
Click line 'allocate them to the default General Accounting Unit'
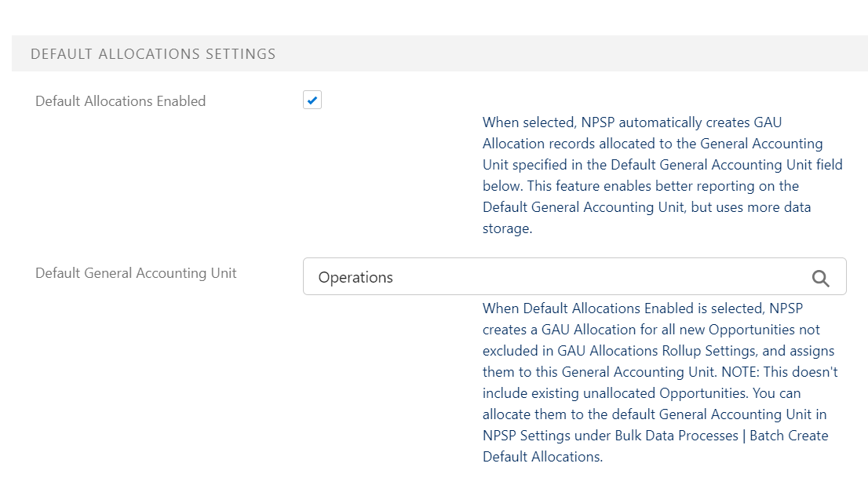pos(655,414)
